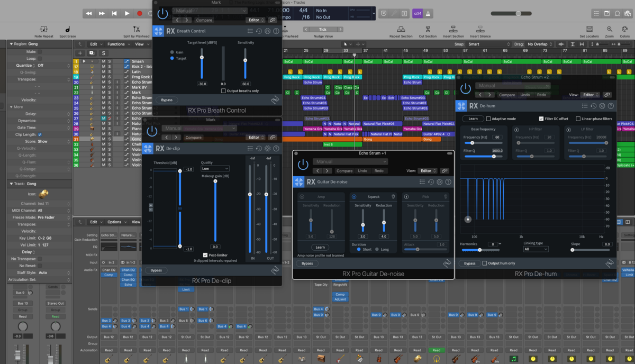Disable Filter DC offset checkbox

[x=541, y=119]
